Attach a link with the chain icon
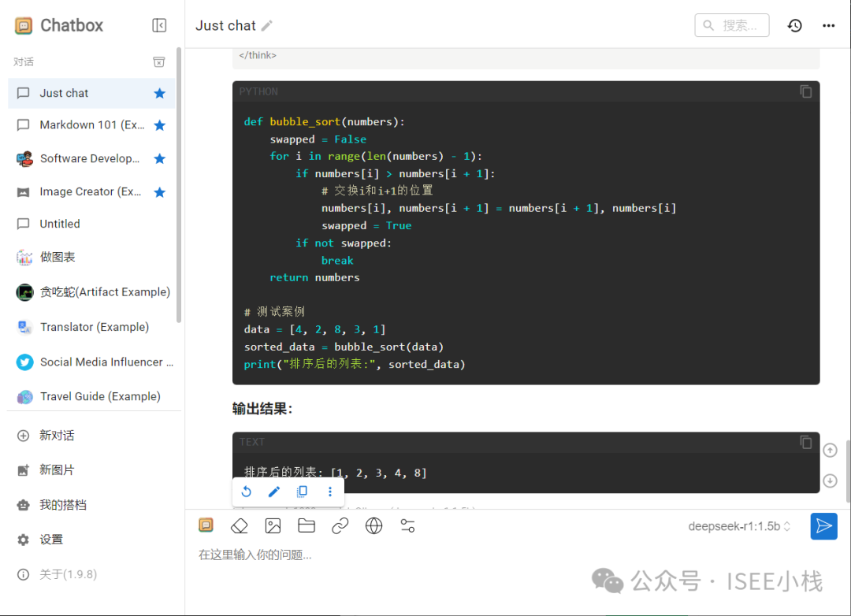 [x=340, y=526]
